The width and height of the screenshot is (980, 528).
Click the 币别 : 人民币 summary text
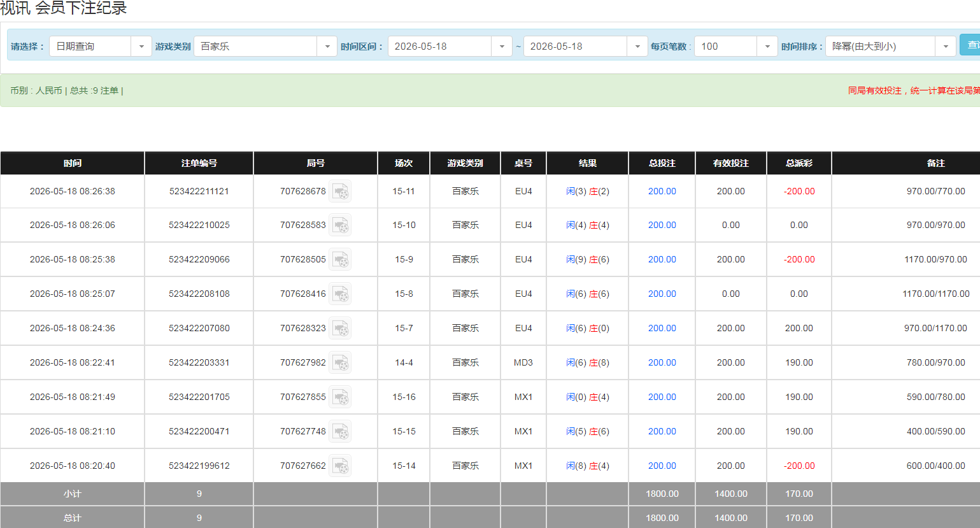[x=36, y=90]
